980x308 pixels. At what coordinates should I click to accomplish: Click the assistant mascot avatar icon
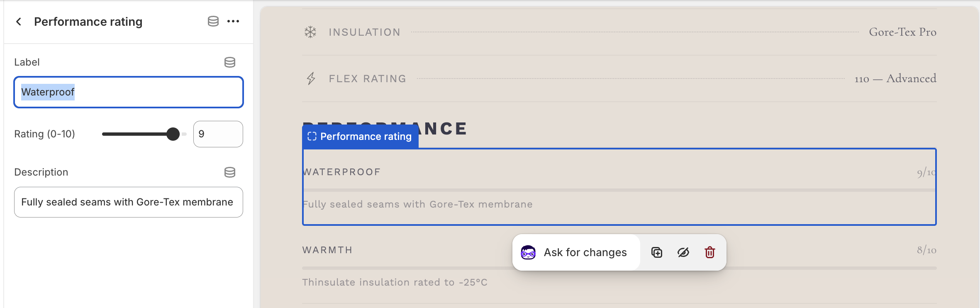click(527, 252)
